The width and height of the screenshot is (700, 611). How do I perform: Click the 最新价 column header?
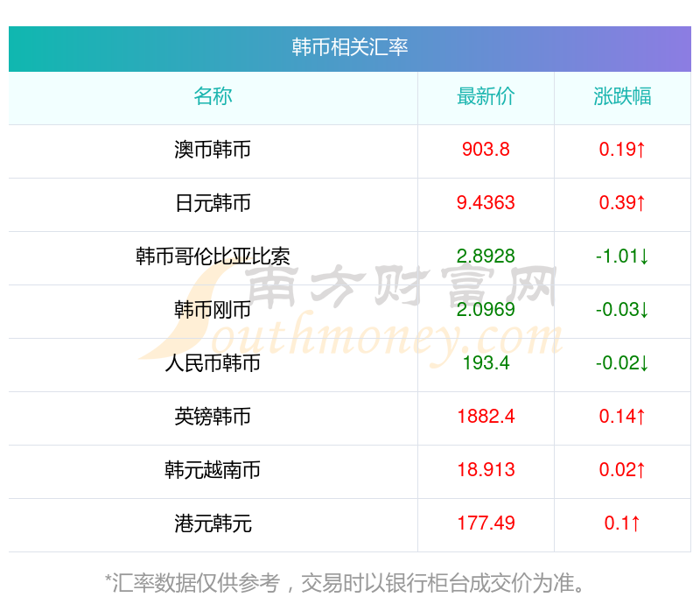[486, 96]
